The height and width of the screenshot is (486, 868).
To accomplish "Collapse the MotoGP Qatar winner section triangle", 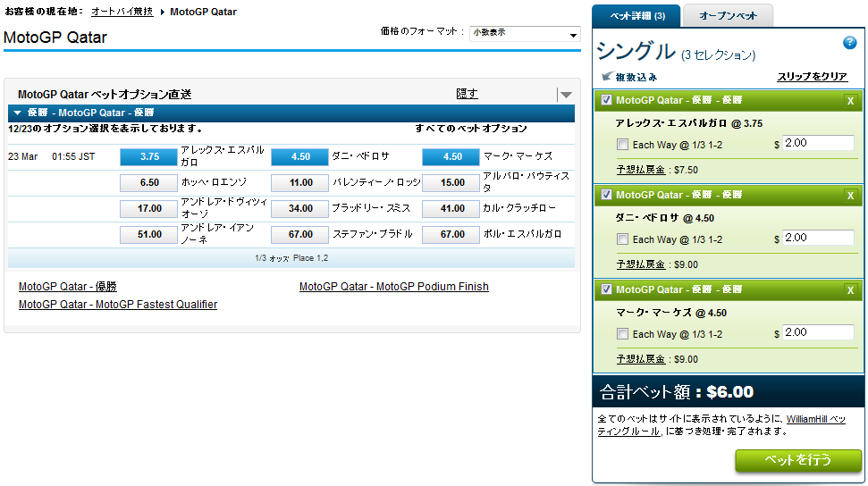I will [x=17, y=113].
